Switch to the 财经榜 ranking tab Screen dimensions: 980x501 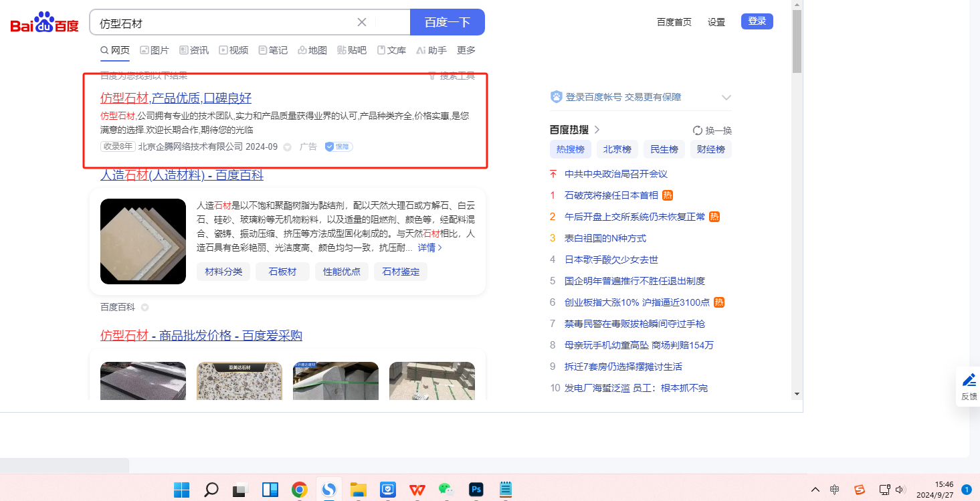[x=711, y=149]
